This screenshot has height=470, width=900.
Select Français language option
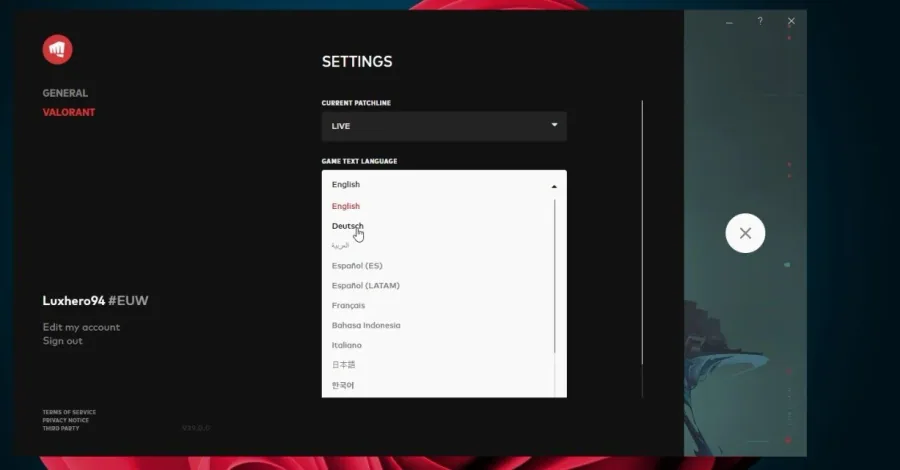[x=348, y=305]
